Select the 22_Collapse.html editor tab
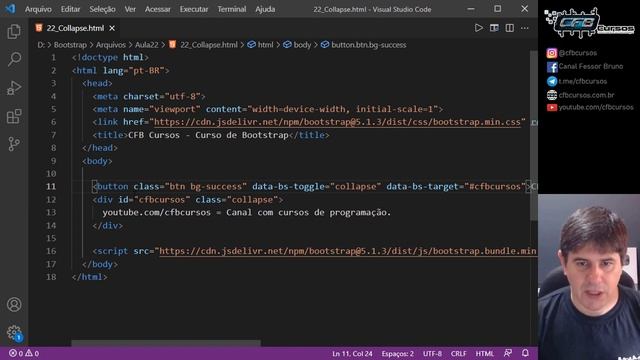640x360 pixels. click(75, 28)
